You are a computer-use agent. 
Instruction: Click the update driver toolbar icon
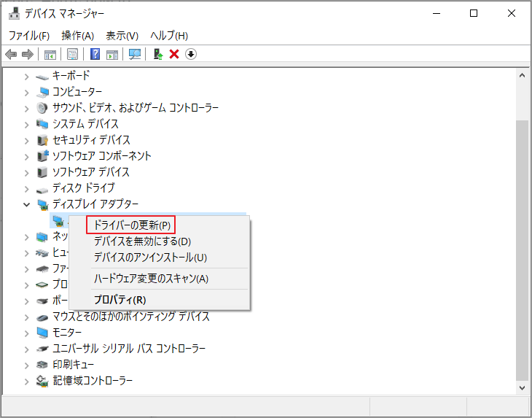[157, 54]
